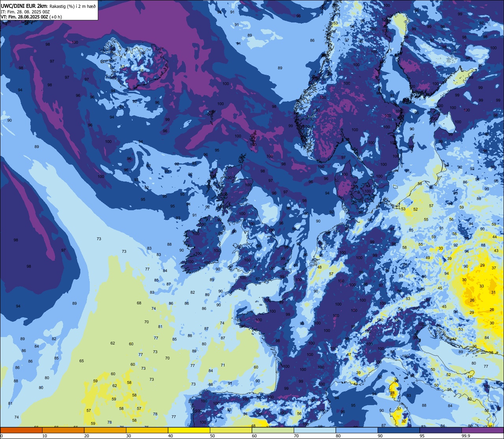Click the light blue 80–90 legend swatch
The image size is (504, 439).
[356, 430]
